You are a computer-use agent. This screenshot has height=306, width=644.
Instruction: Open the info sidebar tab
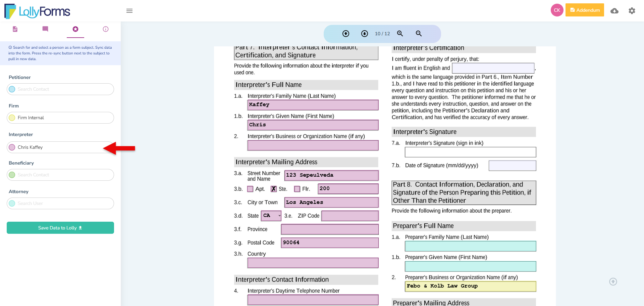pyautogui.click(x=106, y=29)
